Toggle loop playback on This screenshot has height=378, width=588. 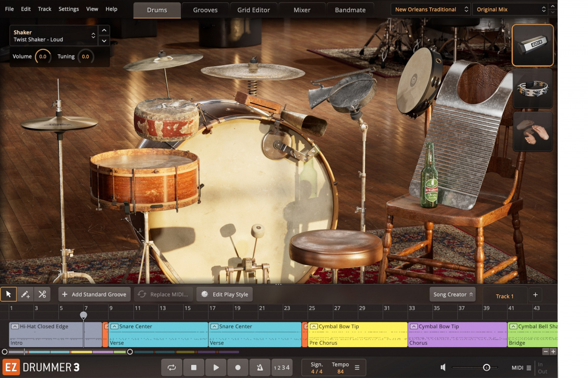coord(171,367)
